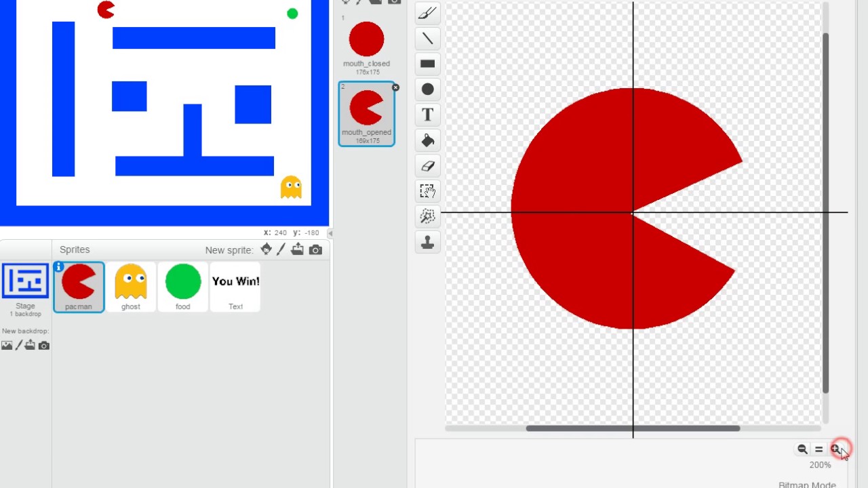This screenshot has height=488, width=868.
Task: Select the Fill with color bucket tool
Action: (427, 140)
